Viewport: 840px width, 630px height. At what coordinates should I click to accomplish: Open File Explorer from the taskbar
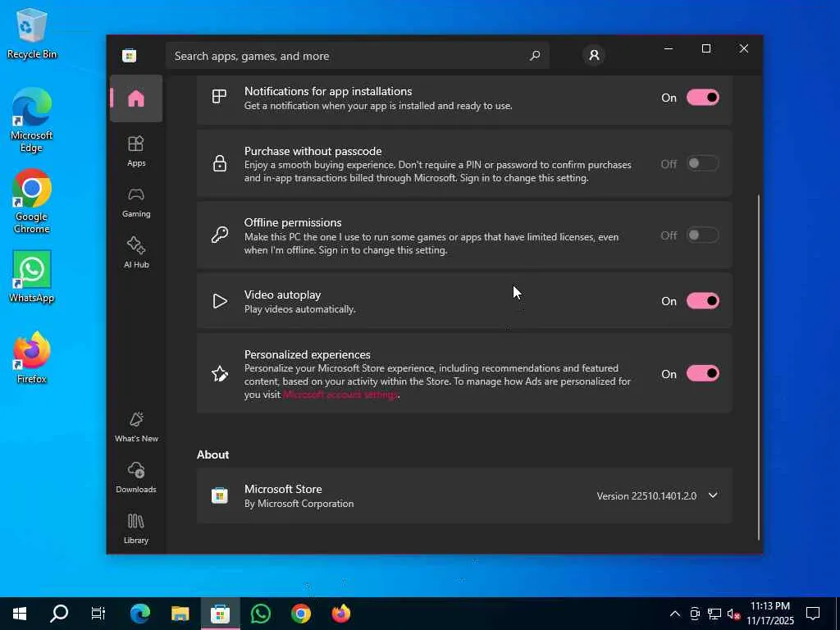coord(180,614)
